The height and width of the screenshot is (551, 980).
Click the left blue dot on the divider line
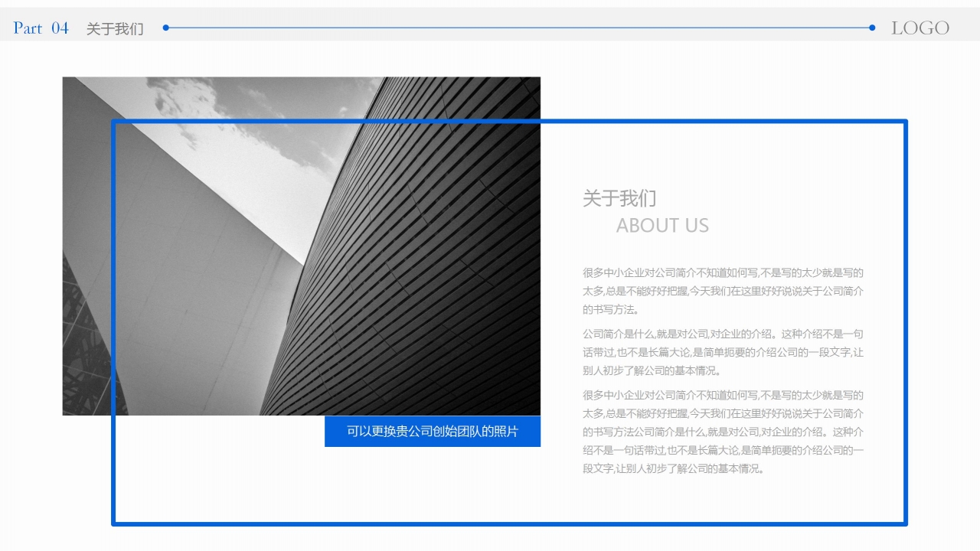click(x=165, y=27)
